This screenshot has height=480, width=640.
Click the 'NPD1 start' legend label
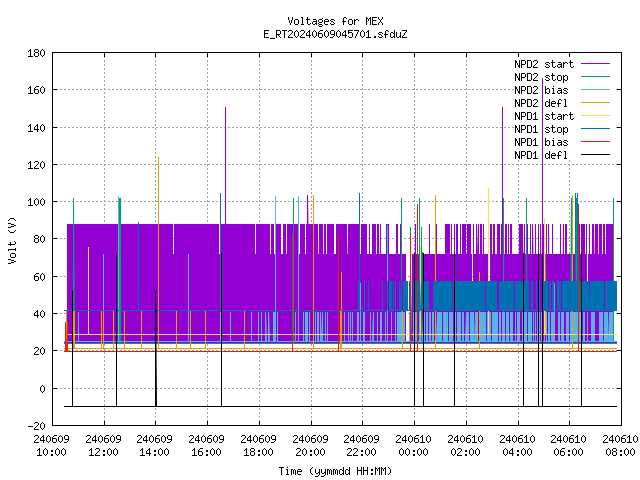[544, 116]
